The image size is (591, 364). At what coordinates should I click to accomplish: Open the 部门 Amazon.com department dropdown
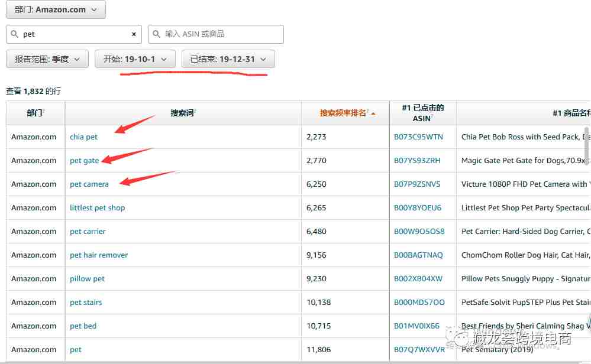(x=56, y=9)
